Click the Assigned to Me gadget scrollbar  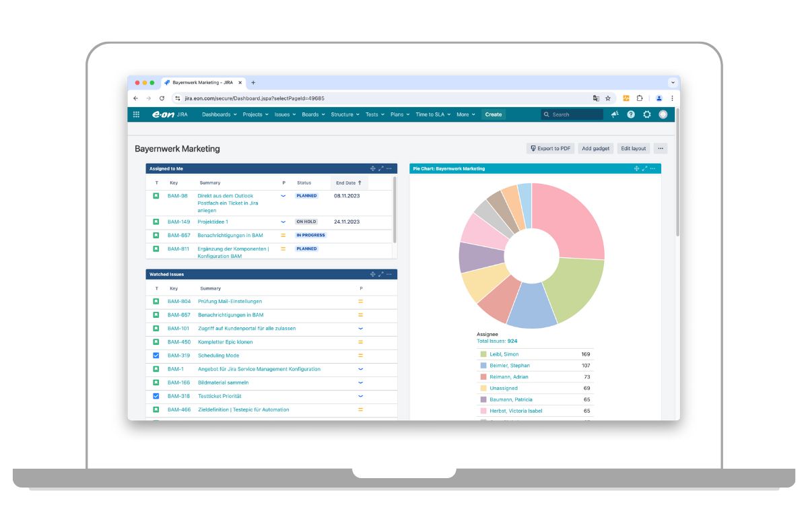(395, 209)
